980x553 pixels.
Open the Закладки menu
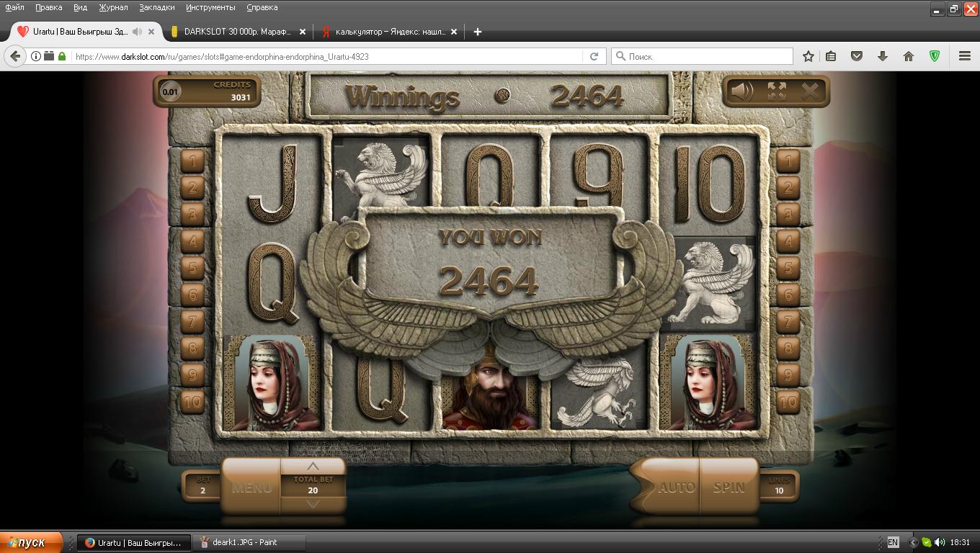pyautogui.click(x=157, y=7)
